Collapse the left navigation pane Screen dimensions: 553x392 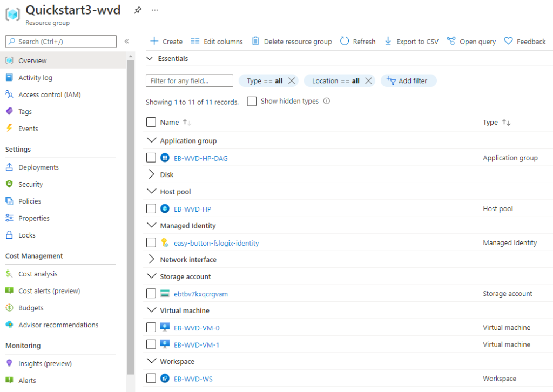(126, 42)
